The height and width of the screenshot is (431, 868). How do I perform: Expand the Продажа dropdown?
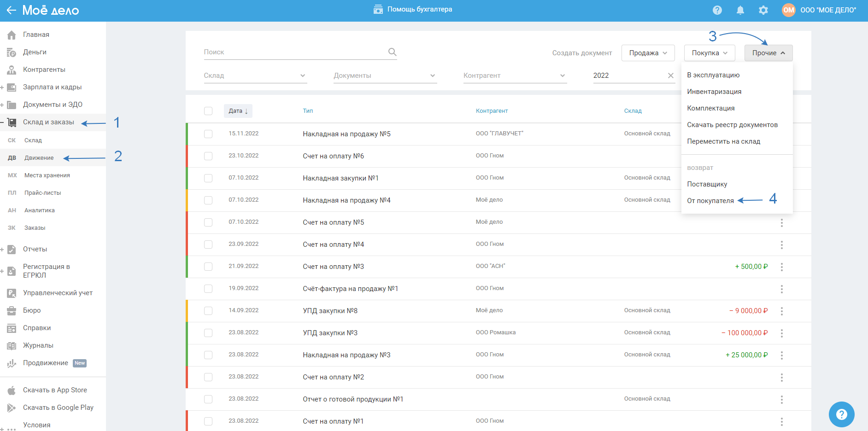[x=648, y=53]
